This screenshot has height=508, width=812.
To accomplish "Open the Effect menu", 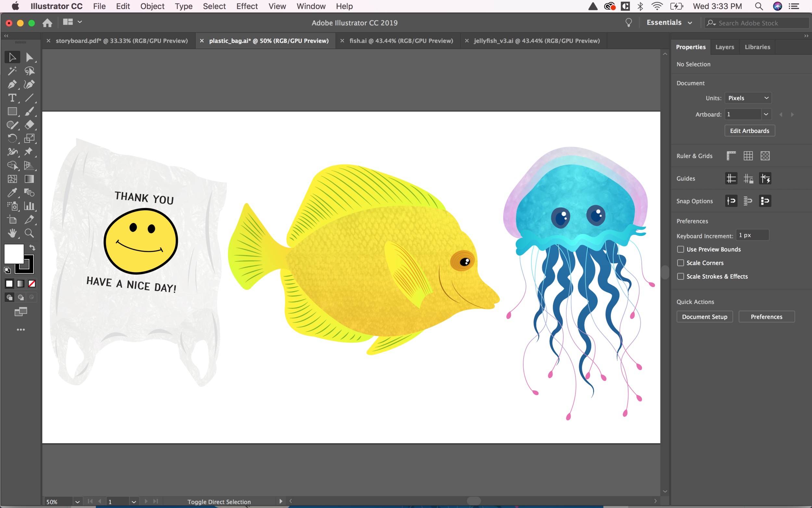I will point(247,7).
